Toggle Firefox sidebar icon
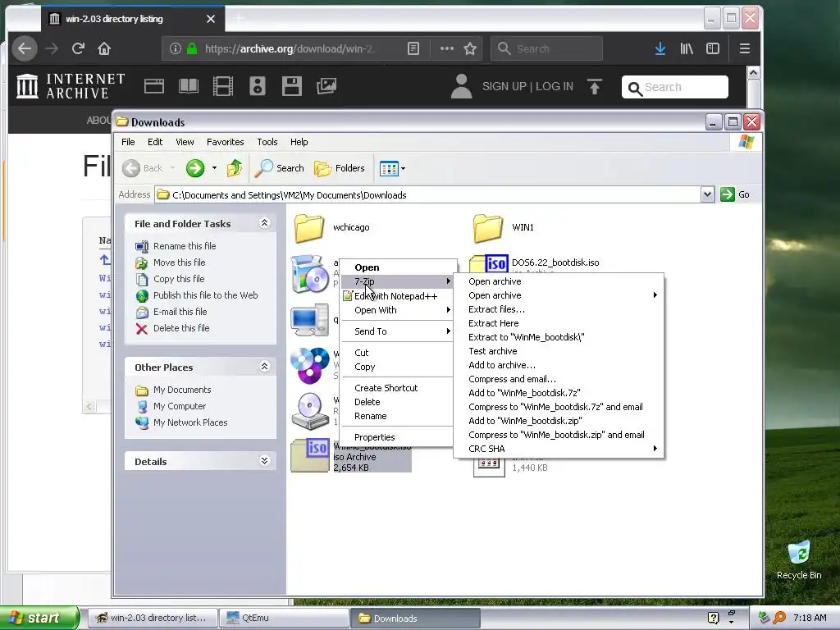This screenshot has width=840, height=630. (x=713, y=48)
